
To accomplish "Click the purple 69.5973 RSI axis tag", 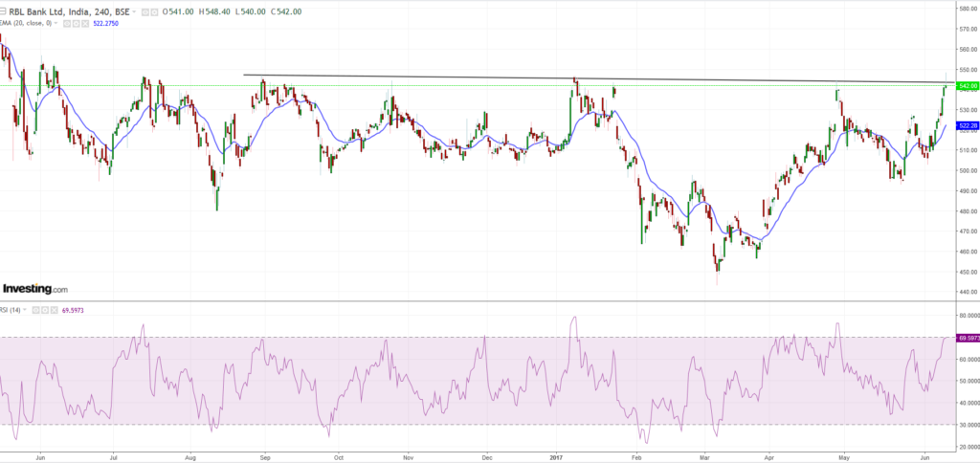I will 968,338.
